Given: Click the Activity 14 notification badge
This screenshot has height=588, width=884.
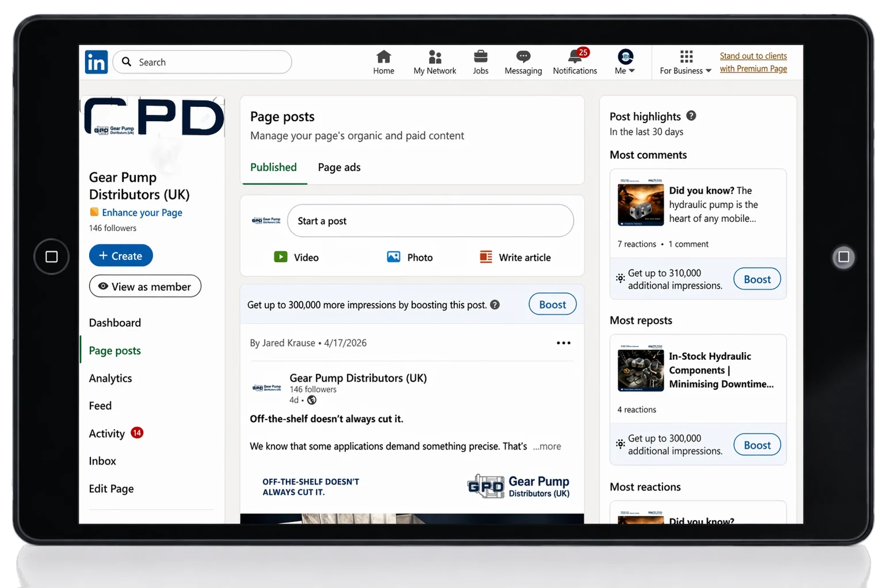Looking at the screenshot, I should 137,433.
